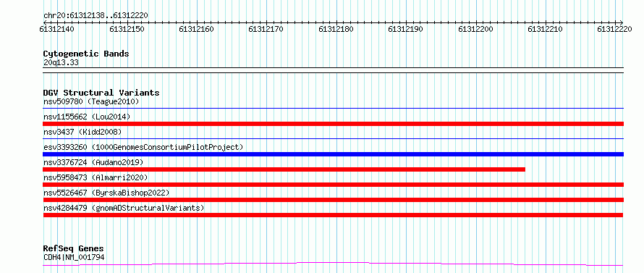This screenshot has height=273, width=644.
Task: Click the thin blue line under nsv509780
Action: click(333, 108)
